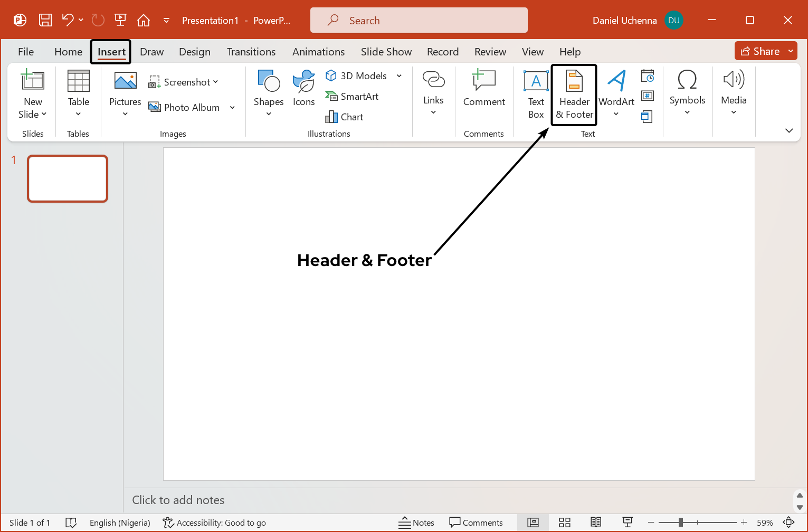Insert WordArt
This screenshot has width=808, height=532.
point(616,90)
